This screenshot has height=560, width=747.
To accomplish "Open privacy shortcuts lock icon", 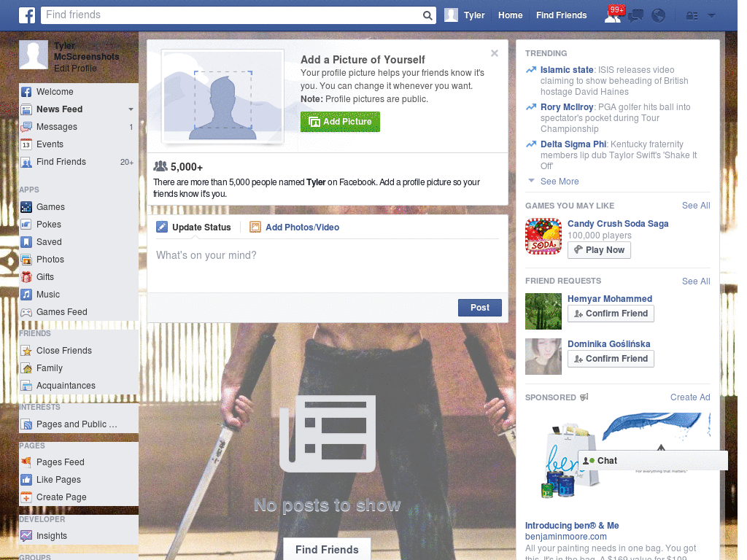I will tap(692, 16).
